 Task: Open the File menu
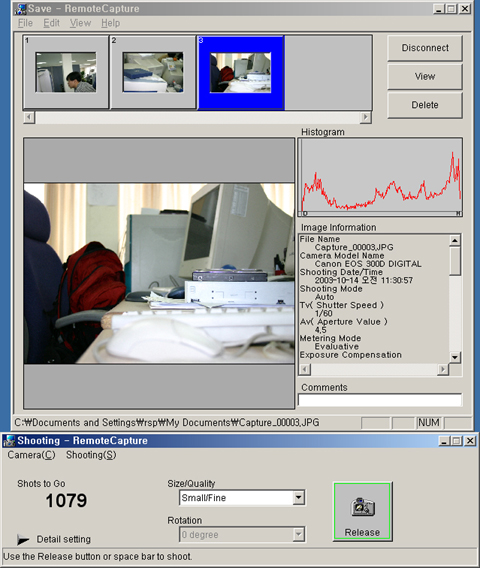point(25,23)
